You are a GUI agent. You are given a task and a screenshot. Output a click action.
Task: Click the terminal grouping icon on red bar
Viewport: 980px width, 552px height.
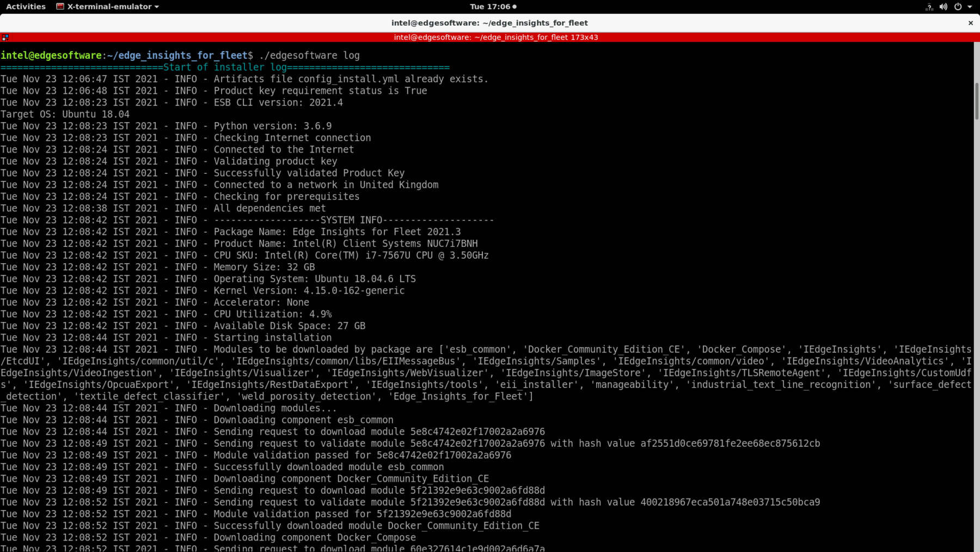pos(5,37)
